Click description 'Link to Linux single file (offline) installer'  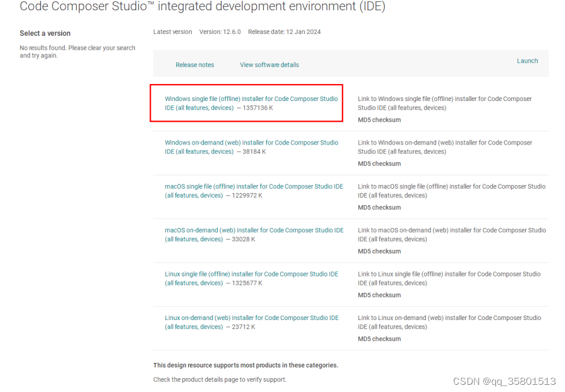pos(449,278)
